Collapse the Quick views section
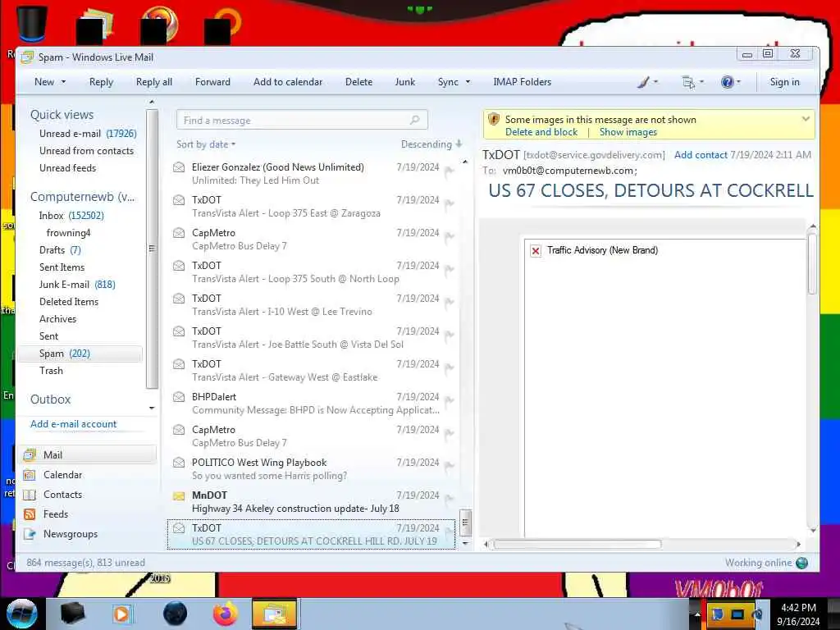 point(62,115)
